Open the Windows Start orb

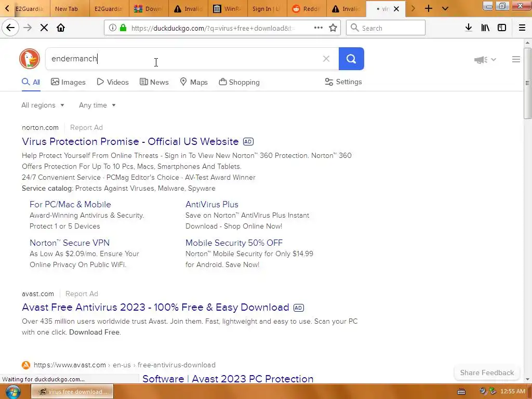click(x=13, y=392)
